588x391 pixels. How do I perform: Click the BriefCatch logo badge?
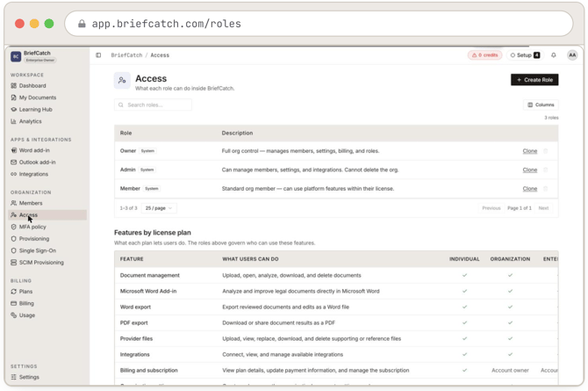[16, 56]
